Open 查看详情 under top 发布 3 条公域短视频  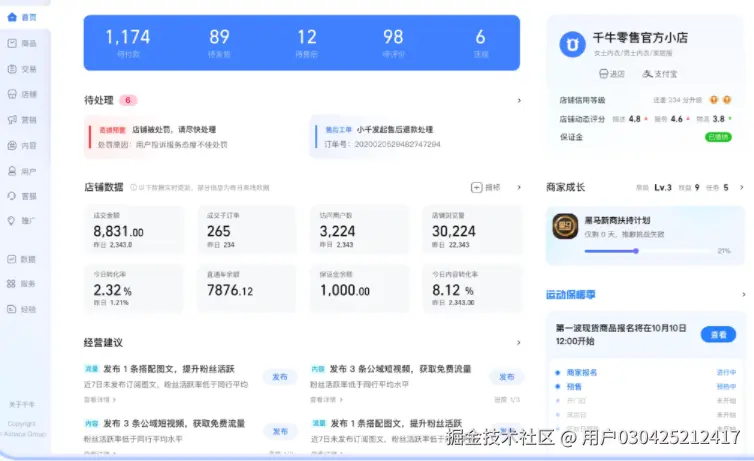[326, 399]
